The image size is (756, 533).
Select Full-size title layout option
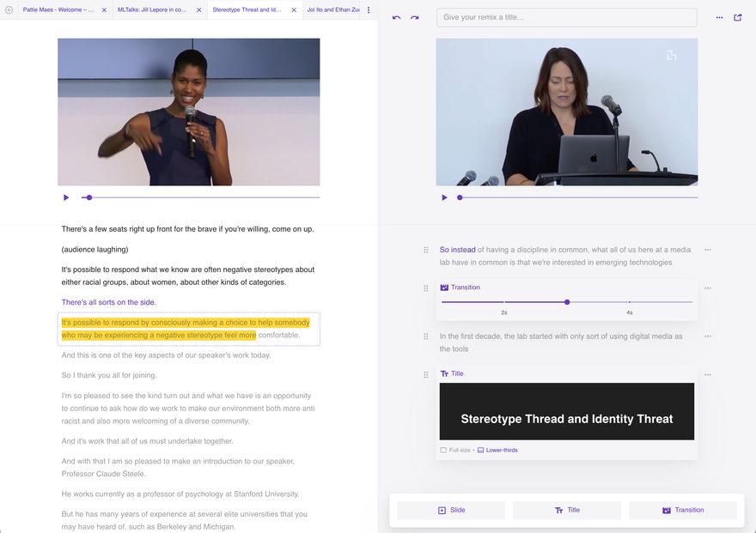(455, 450)
